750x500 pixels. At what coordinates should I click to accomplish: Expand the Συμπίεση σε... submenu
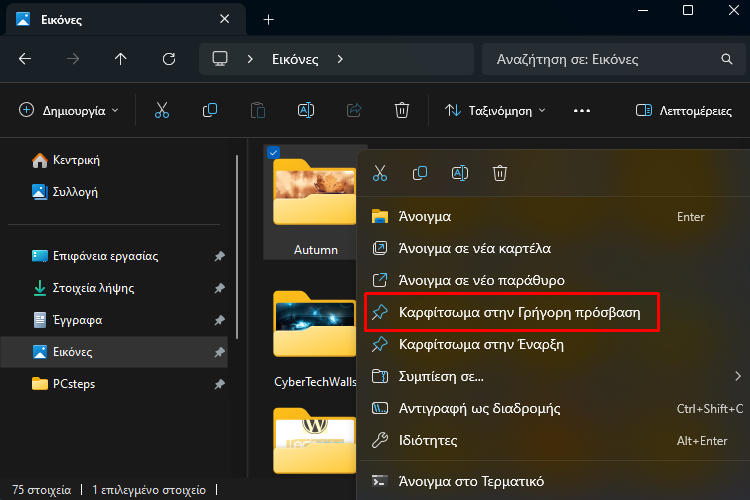click(x=557, y=377)
